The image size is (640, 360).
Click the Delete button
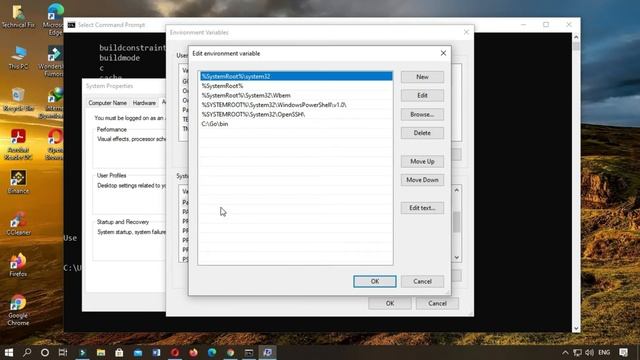tap(422, 133)
